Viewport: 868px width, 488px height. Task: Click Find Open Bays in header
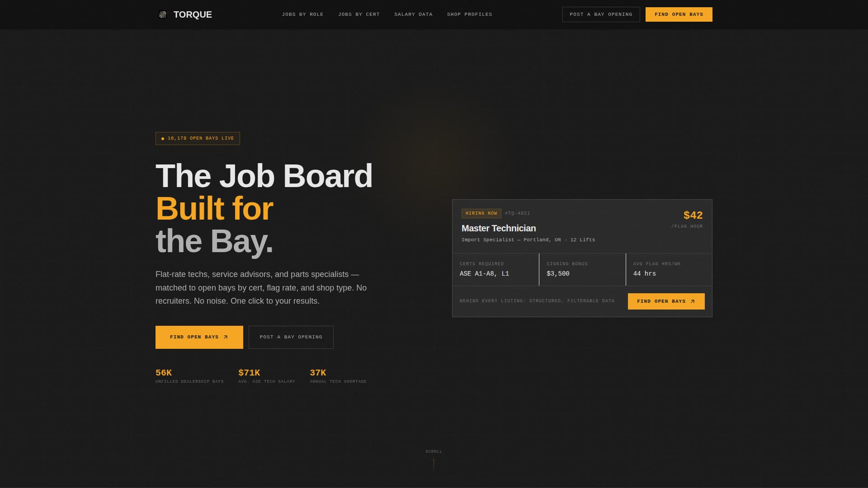(679, 14)
